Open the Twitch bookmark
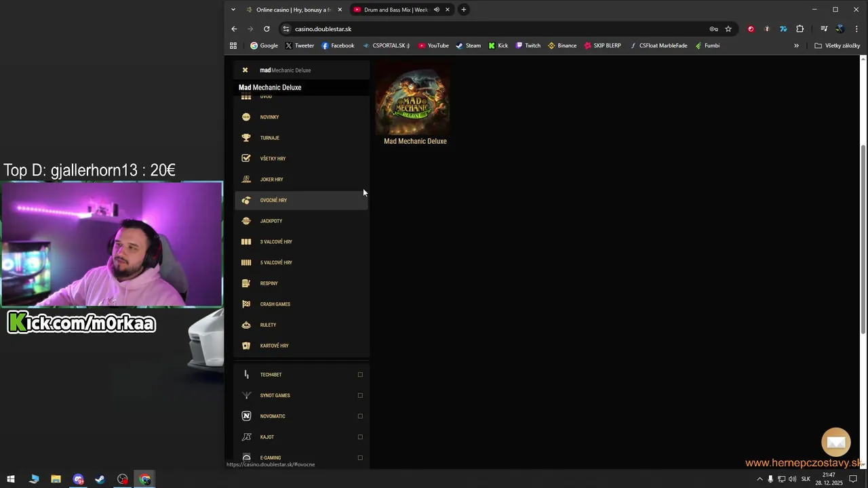The width and height of the screenshot is (868, 488). pyautogui.click(x=528, y=45)
